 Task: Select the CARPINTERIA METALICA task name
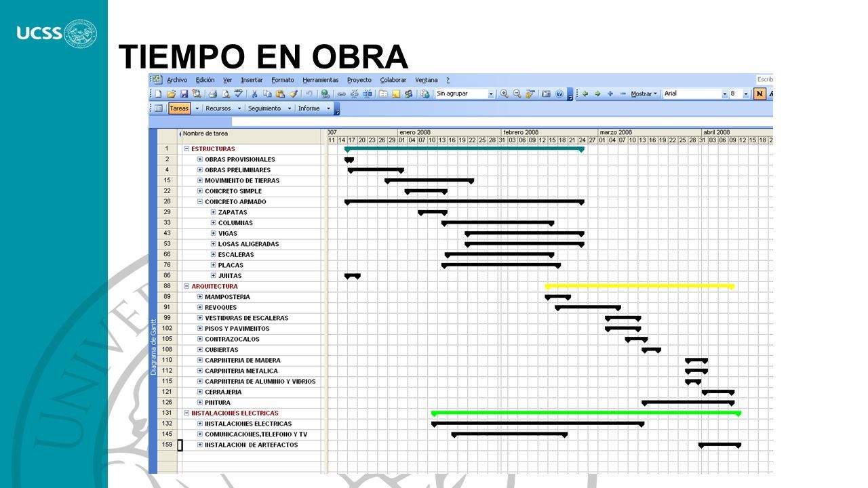(241, 371)
